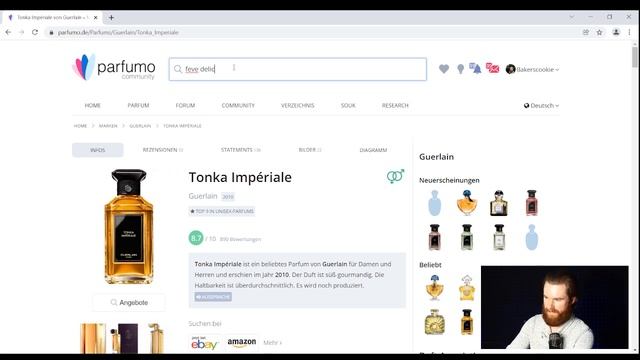
Task: Click the share icon in address bar
Action: (586, 32)
